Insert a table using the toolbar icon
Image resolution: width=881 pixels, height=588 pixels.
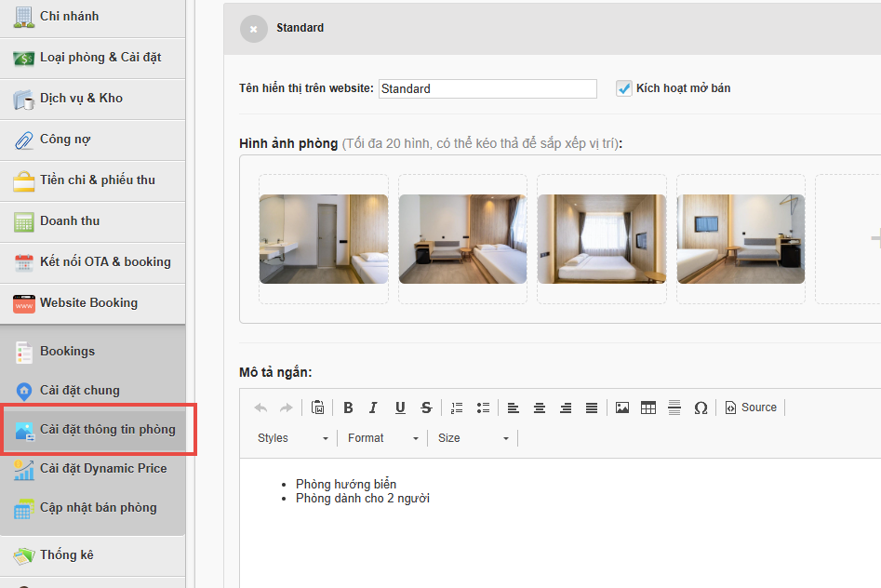click(648, 408)
